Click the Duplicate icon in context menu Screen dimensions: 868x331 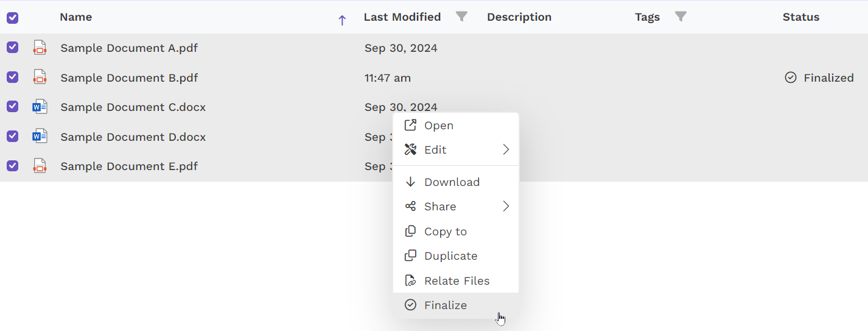click(411, 255)
